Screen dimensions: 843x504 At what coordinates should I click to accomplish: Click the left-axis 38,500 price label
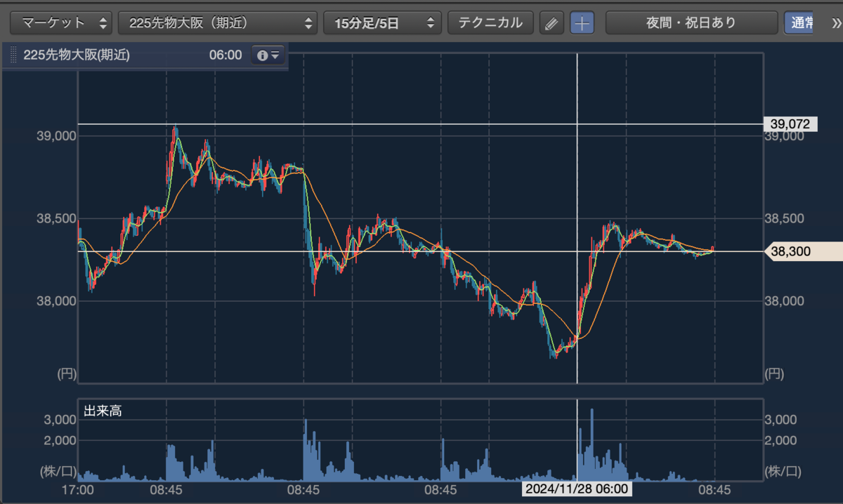point(55,219)
